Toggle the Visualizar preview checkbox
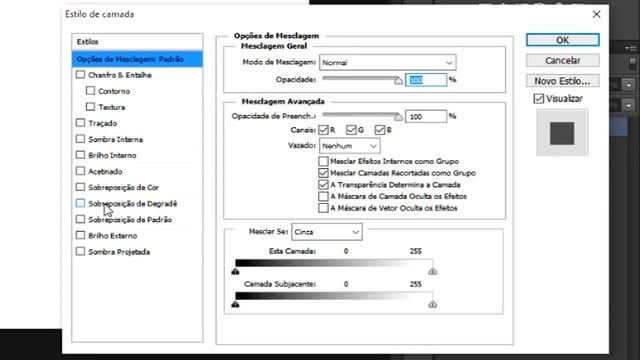640x360 pixels. tap(539, 98)
